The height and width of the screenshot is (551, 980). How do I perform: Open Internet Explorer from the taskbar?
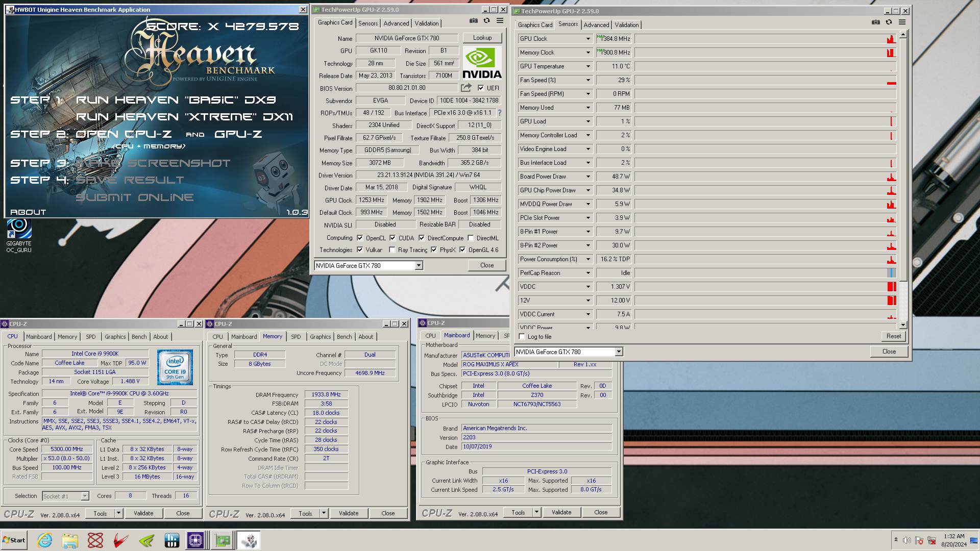[x=45, y=540]
